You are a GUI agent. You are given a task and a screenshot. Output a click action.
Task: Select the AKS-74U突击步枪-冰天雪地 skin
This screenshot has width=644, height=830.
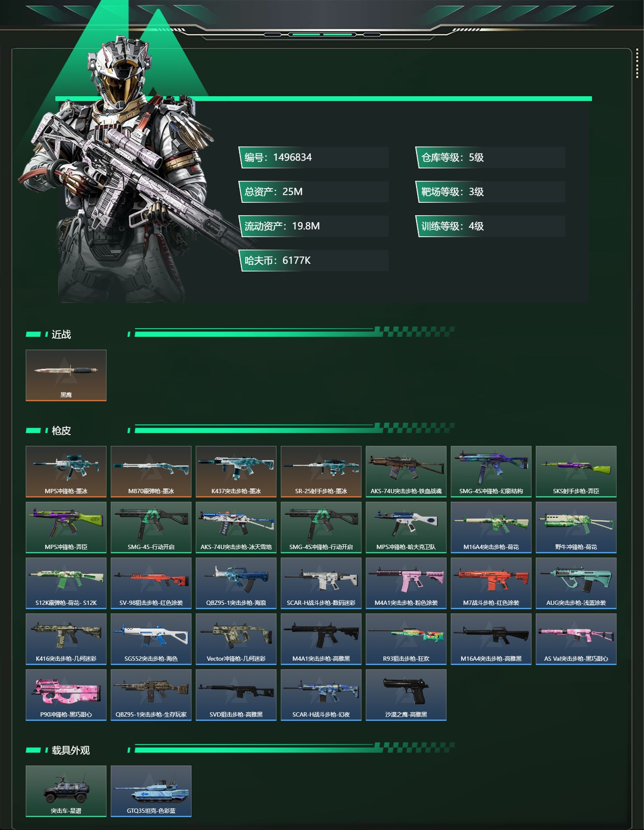(x=236, y=528)
